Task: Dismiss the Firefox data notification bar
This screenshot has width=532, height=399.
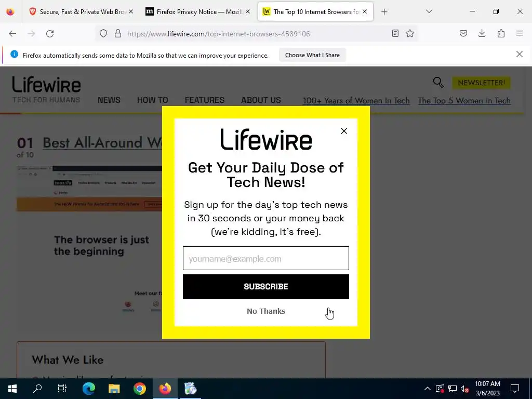Action: (520, 54)
